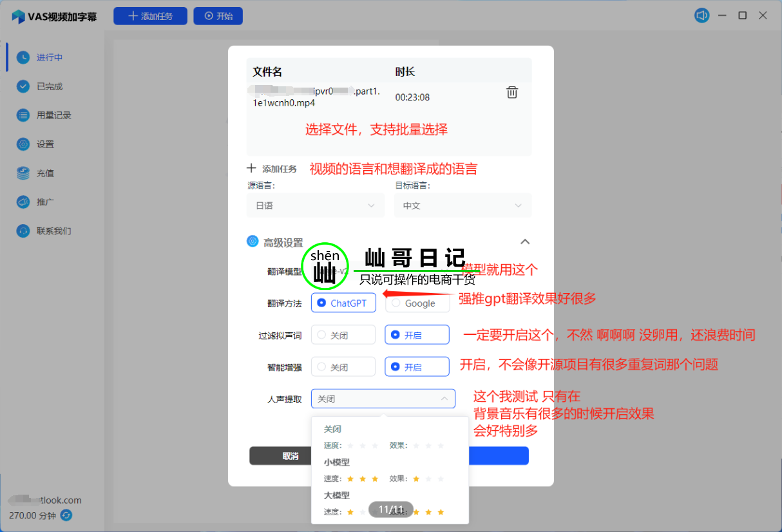
Task: Click the 进行中 clock icon
Action: click(x=23, y=57)
